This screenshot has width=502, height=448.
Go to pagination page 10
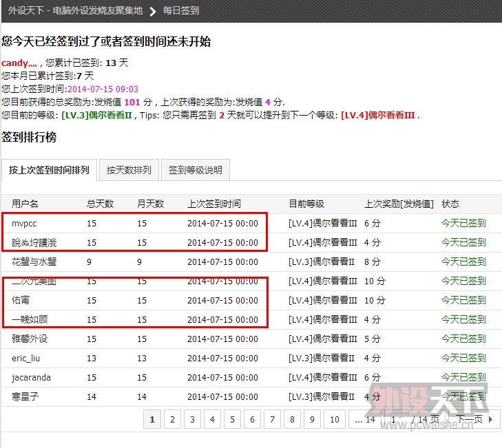(335, 419)
